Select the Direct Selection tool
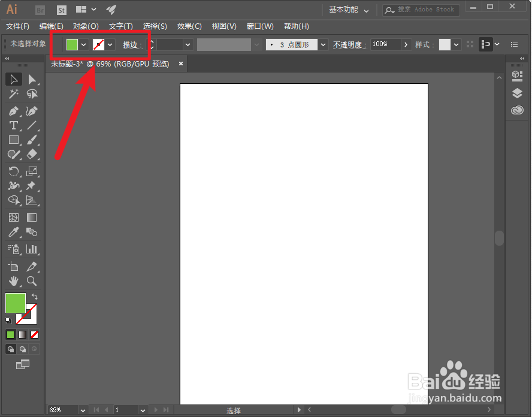The width and height of the screenshot is (532, 417). (32, 80)
